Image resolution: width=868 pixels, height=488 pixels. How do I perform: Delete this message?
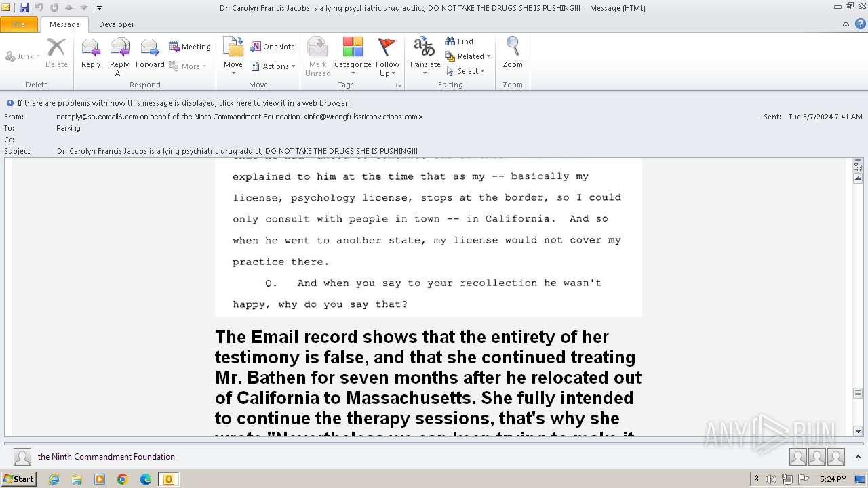pos(56,53)
